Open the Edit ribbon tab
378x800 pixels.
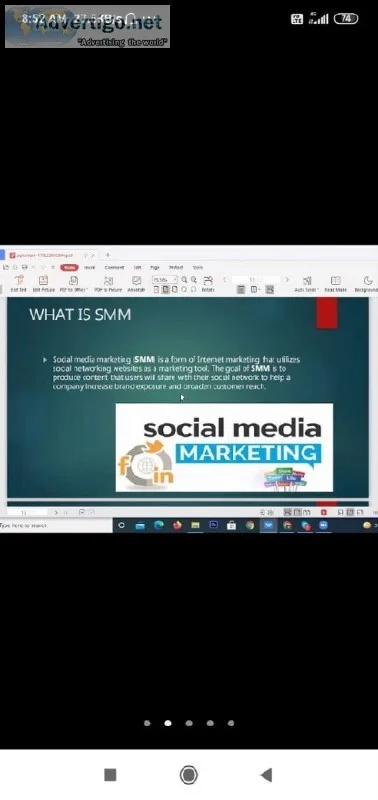coord(137,267)
